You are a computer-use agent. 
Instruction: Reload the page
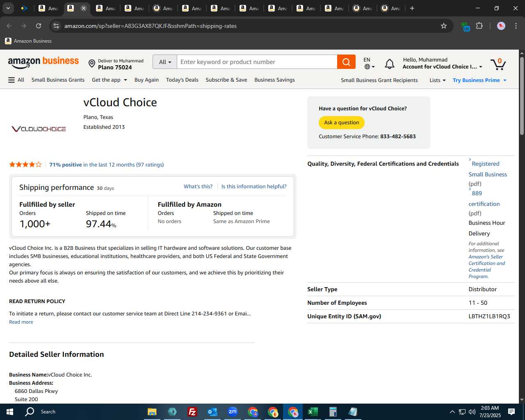pos(39,26)
